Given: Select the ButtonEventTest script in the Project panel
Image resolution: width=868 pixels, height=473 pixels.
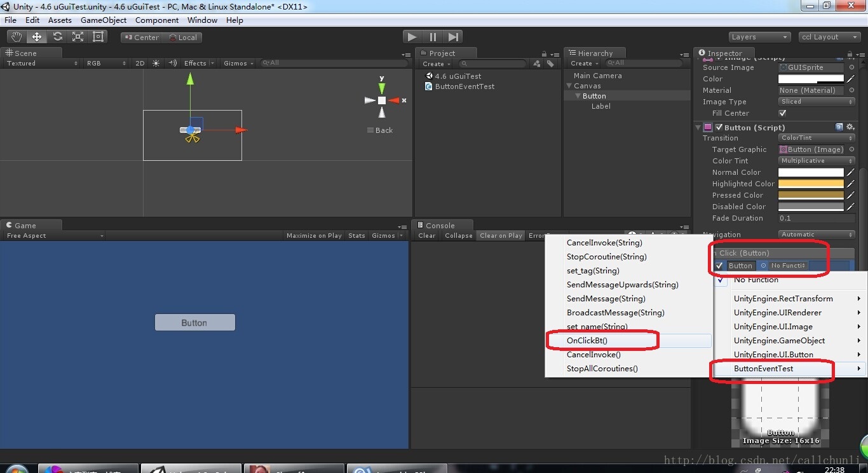Looking at the screenshot, I should tap(465, 86).
